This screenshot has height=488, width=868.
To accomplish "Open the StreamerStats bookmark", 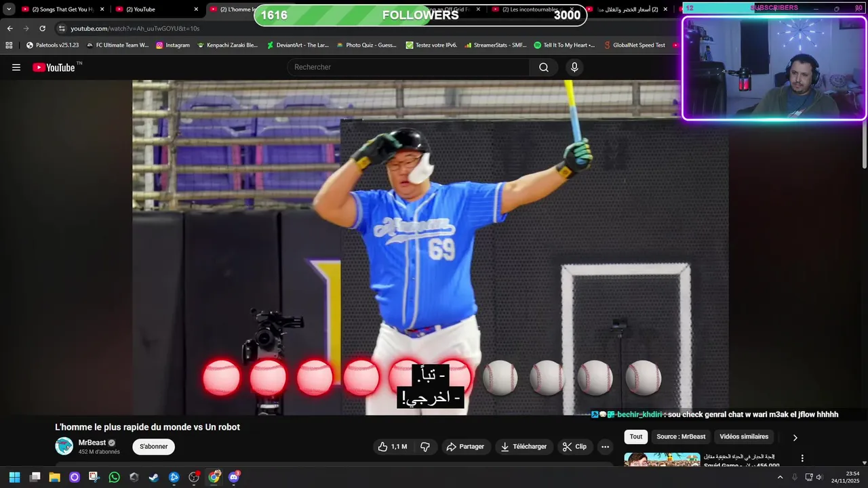I will pyautogui.click(x=496, y=45).
